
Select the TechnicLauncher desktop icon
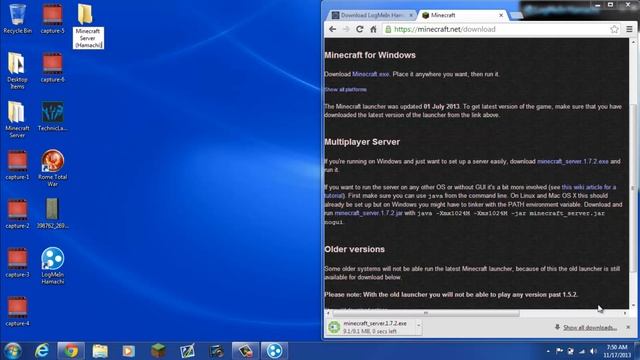coord(53,116)
